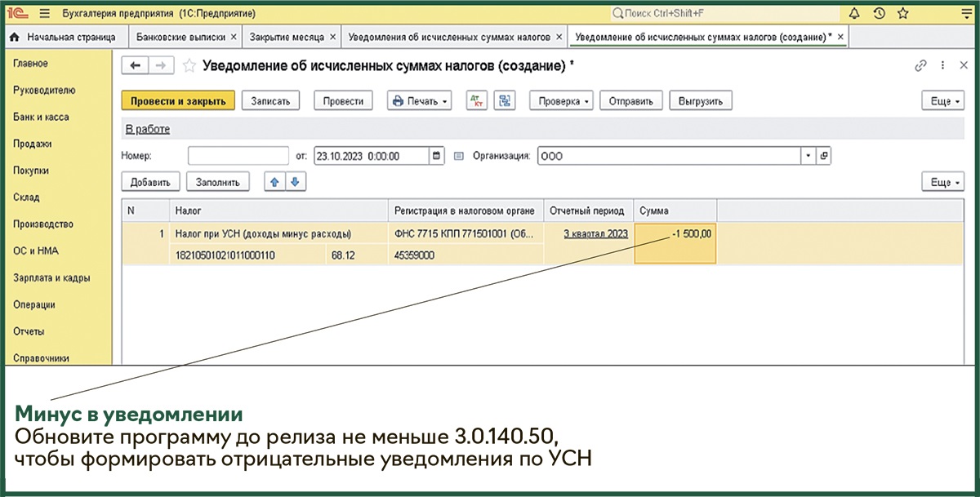This screenshot has width=980, height=497.
Task: Open notifications bell in the top bar
Action: tap(854, 14)
